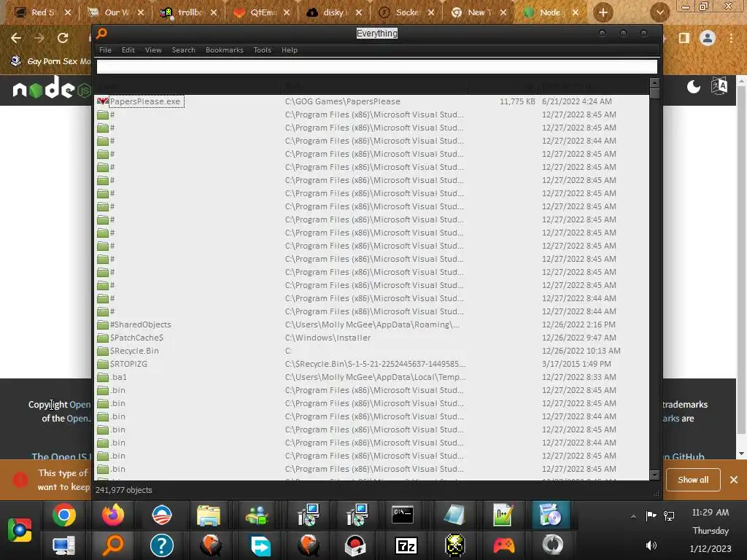Open the Node.js page language translate icon

coord(719,87)
